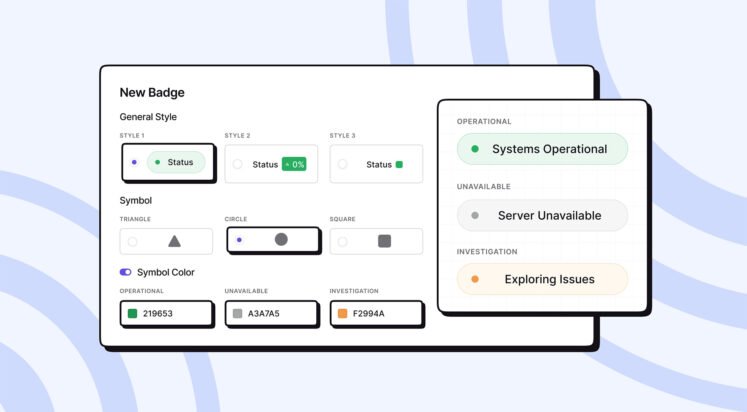
Task: Click the green dot in Systems Operational
Action: coord(474,149)
